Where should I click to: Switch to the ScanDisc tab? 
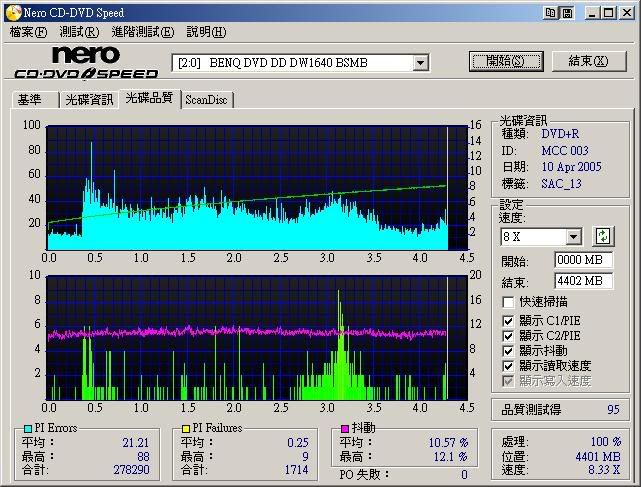tap(206, 100)
